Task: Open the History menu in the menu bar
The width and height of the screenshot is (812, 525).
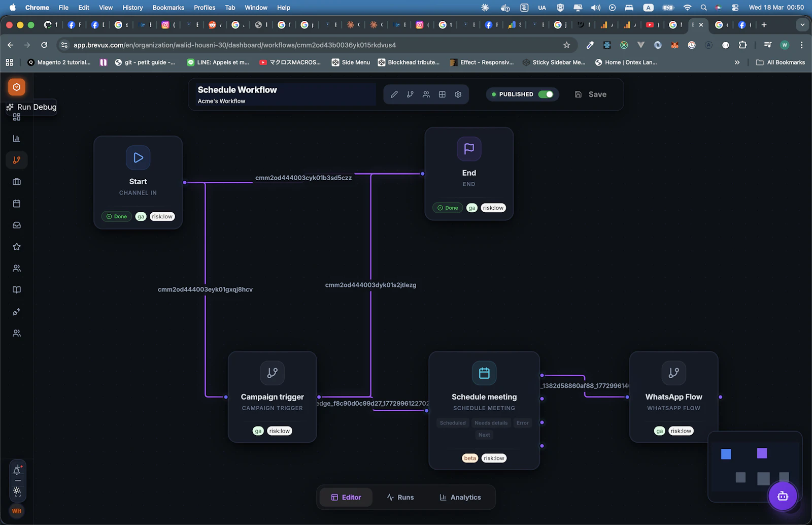Action: coord(132,7)
